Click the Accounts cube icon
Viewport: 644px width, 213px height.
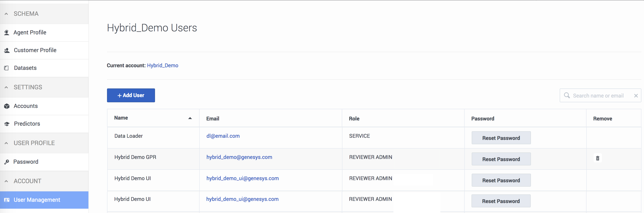pyautogui.click(x=7, y=106)
